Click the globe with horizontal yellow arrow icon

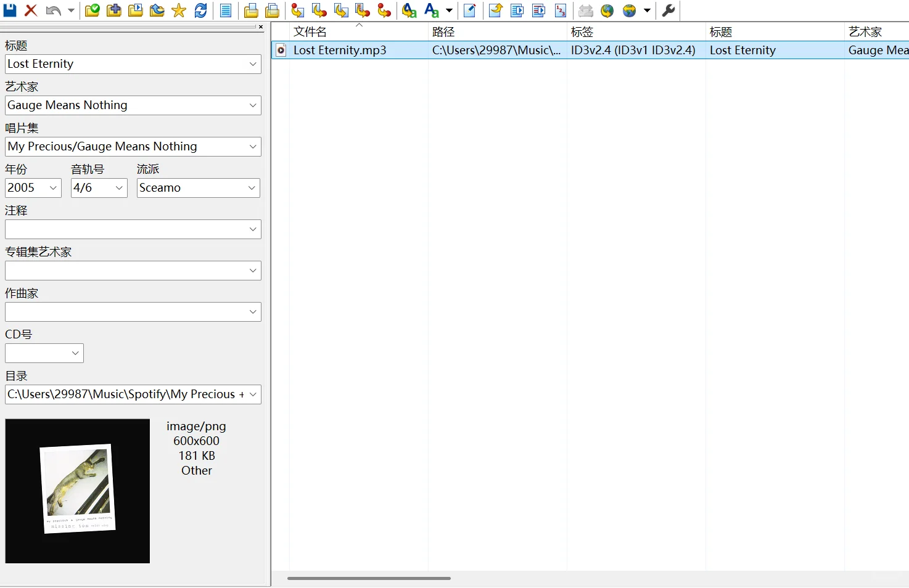tap(629, 10)
